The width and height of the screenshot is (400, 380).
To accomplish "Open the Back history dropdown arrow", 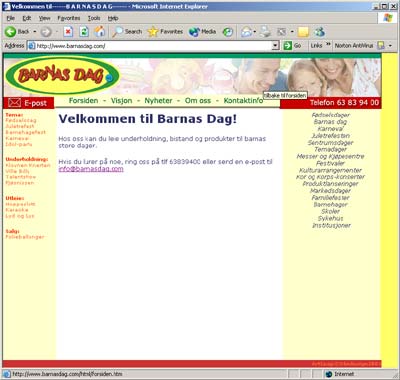I will click(35, 32).
